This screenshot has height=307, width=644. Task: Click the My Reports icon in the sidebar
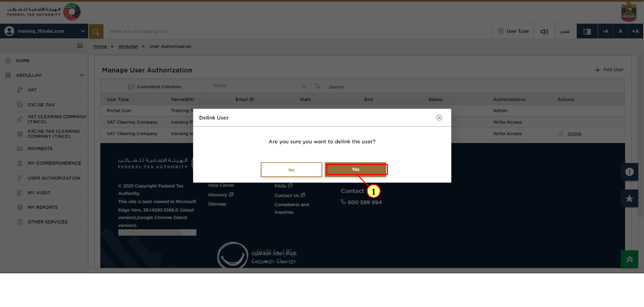tap(19, 208)
